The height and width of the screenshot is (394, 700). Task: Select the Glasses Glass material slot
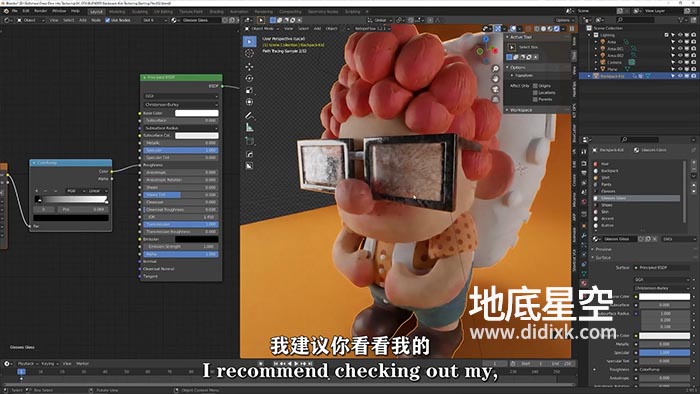point(638,198)
